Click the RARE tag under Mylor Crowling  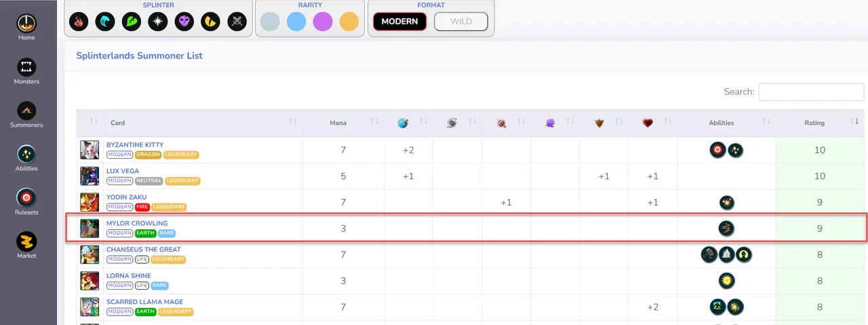(x=166, y=233)
